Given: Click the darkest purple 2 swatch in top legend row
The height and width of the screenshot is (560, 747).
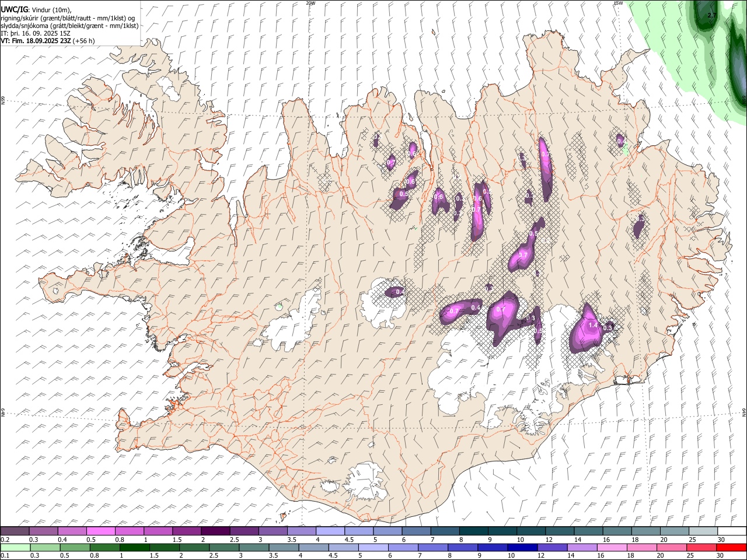Looking at the screenshot, I should pyautogui.click(x=215, y=531).
